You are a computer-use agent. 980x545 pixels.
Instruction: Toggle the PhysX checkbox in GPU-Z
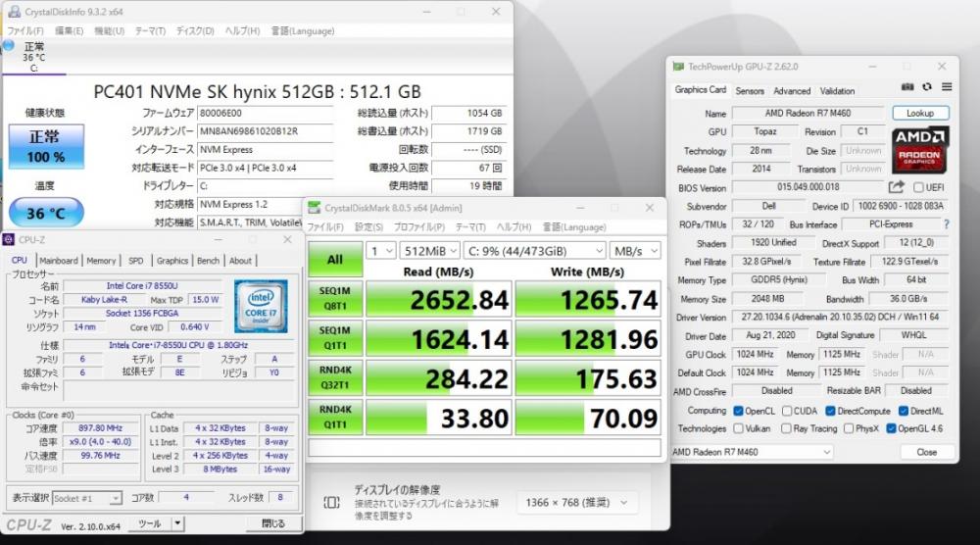tap(848, 428)
